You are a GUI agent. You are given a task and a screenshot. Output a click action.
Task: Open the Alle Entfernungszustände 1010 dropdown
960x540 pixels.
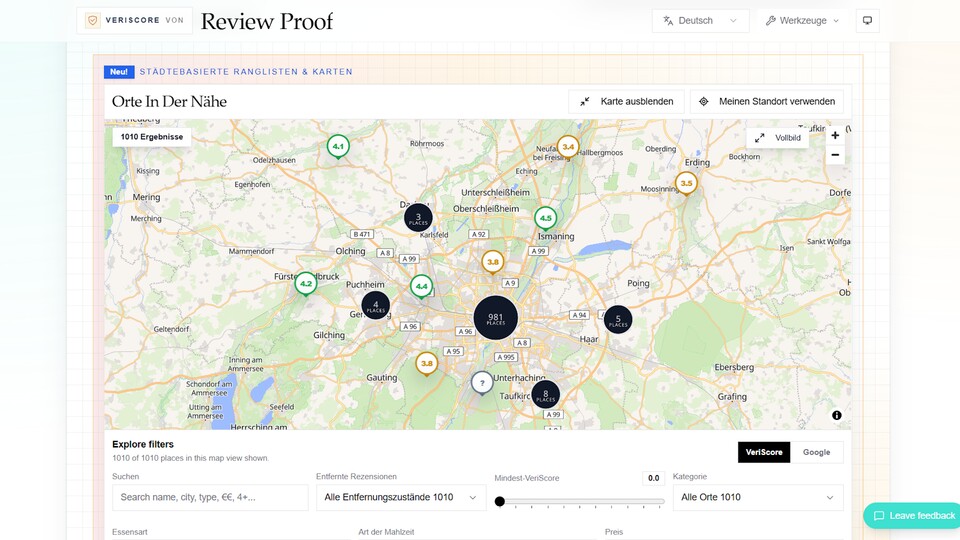tap(401, 498)
